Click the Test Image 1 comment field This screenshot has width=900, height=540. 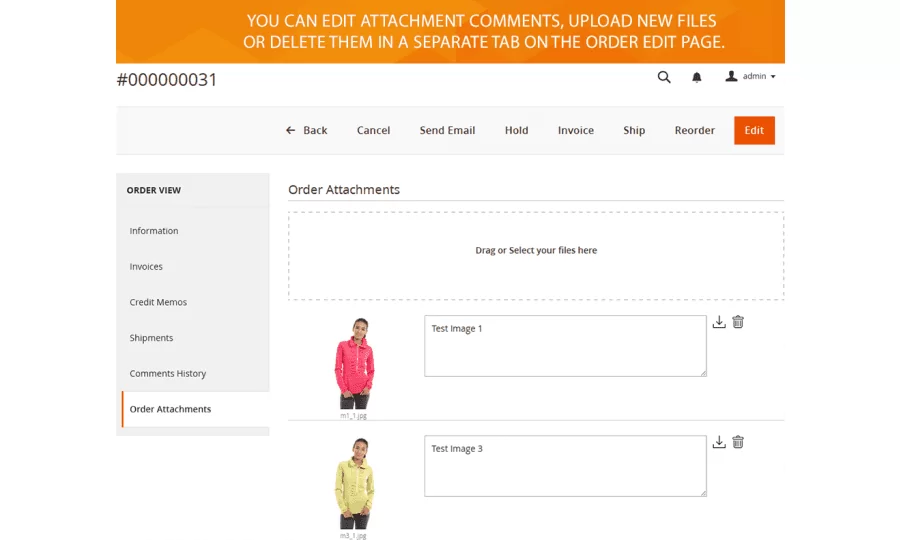click(x=565, y=346)
